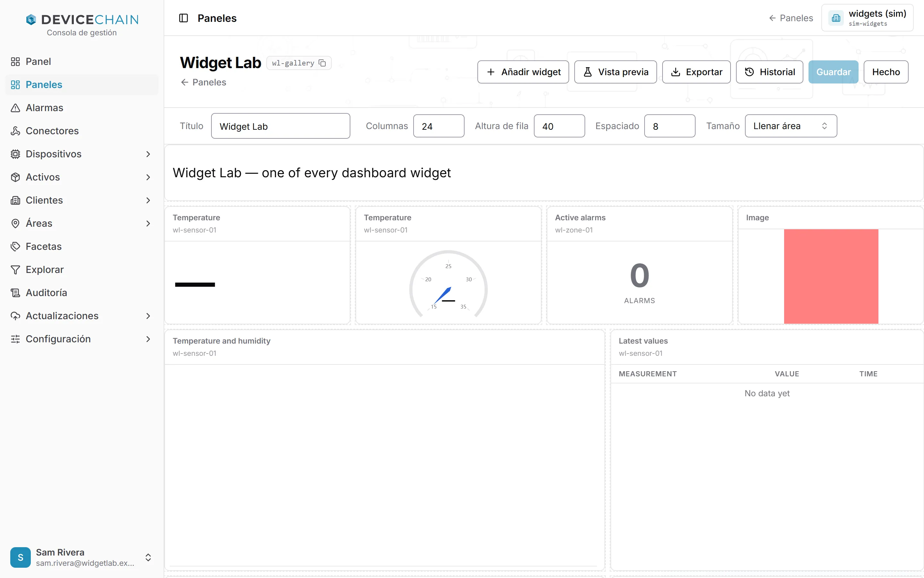The image size is (924, 578).
Task: Expand the Áreas submenu chevron
Action: (x=148, y=223)
